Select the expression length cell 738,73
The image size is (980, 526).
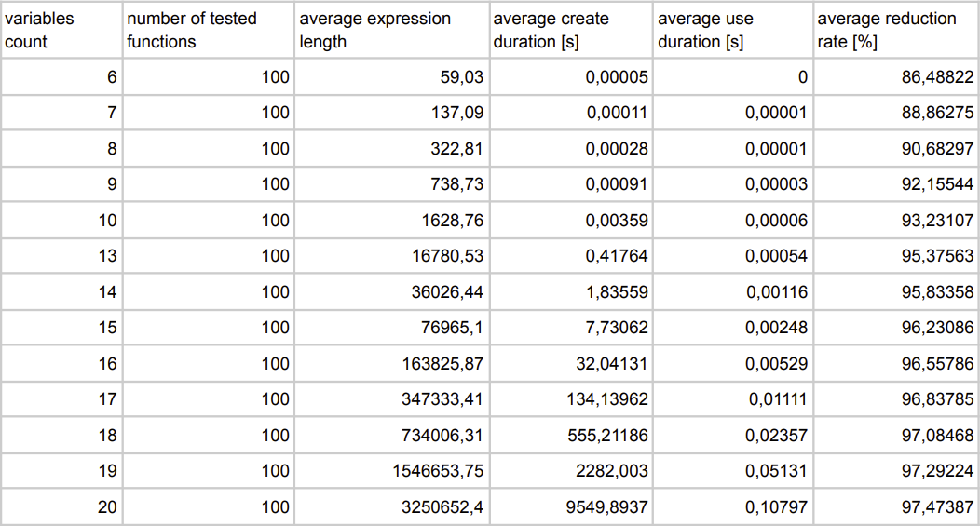390,184
